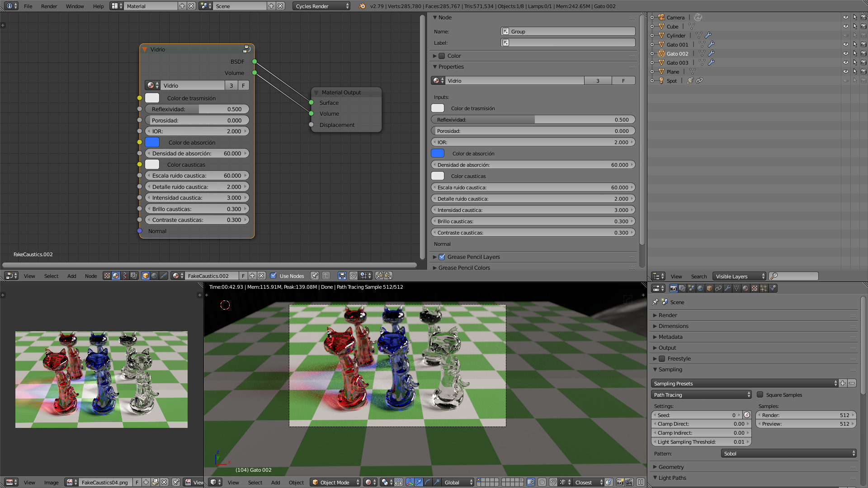Click blue Color de absorción swatch on Vidrio node
The image size is (868, 488).
tap(152, 142)
